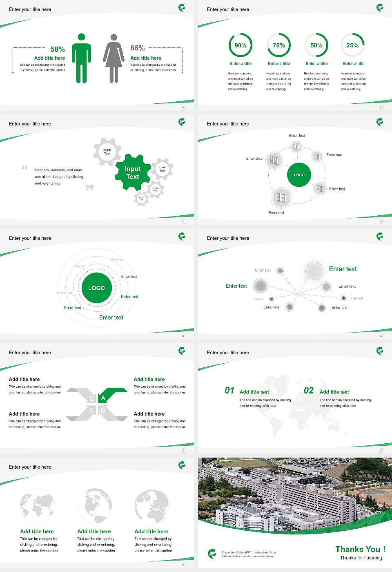Select the large green LOGO circle in the concentric rings slide
Viewport: 392px width, 572px height.
[x=96, y=288]
